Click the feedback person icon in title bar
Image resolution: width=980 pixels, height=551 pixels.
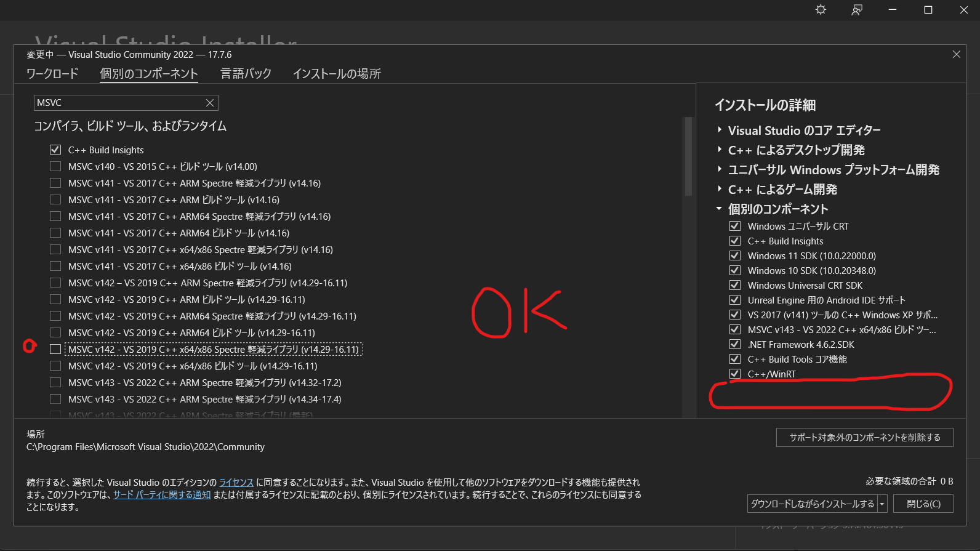(x=856, y=10)
